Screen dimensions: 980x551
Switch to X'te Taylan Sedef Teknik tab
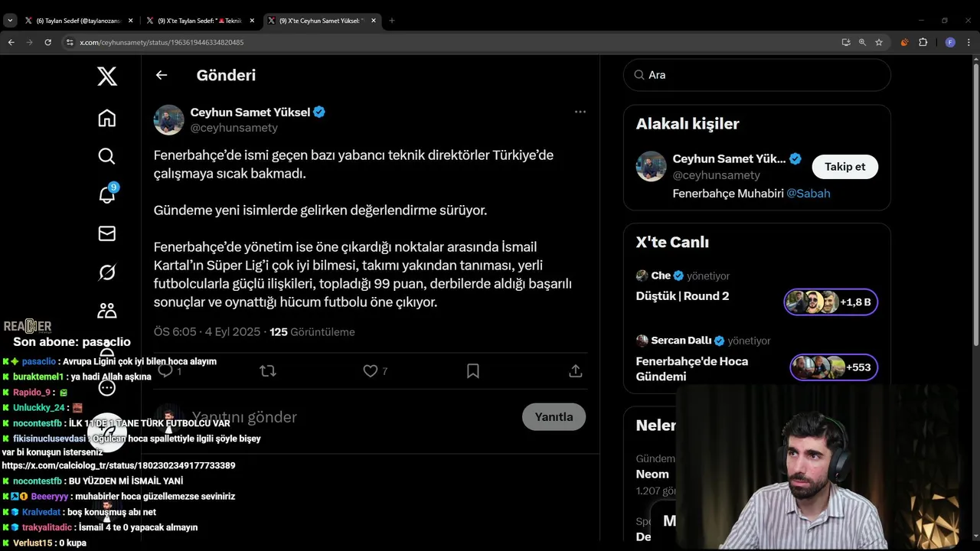(200, 21)
